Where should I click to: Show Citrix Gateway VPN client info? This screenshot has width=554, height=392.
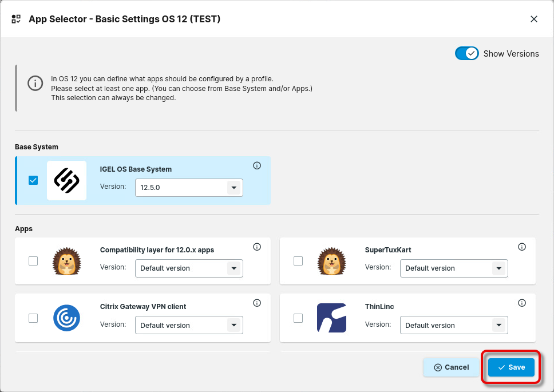pyautogui.click(x=257, y=303)
